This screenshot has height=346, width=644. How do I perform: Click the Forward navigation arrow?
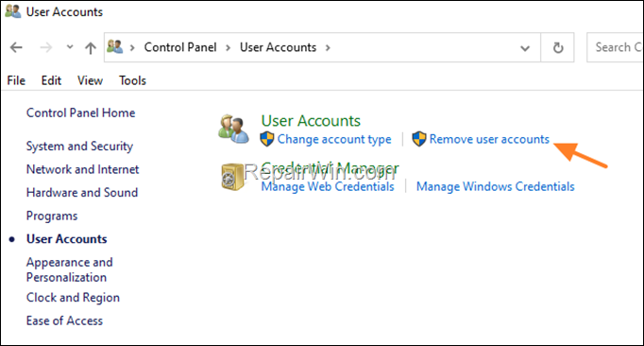tap(46, 47)
